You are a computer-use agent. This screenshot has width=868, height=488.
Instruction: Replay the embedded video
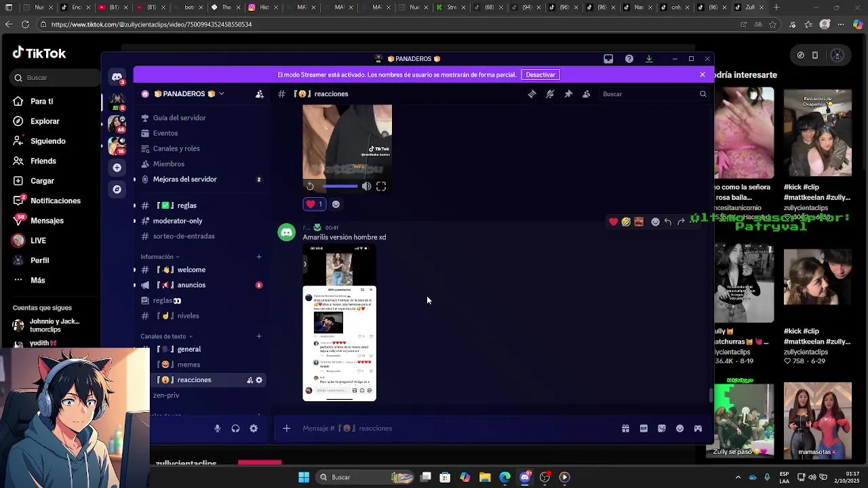pos(310,186)
